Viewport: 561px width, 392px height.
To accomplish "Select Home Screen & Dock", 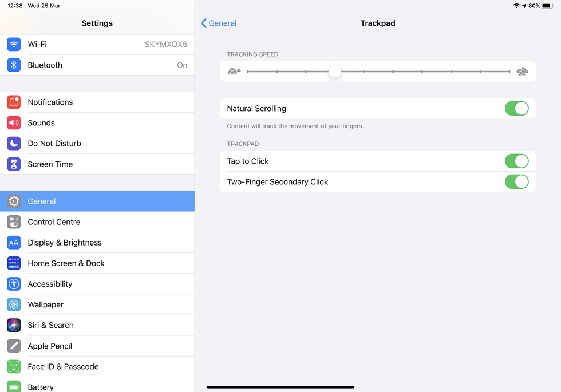I will (66, 263).
